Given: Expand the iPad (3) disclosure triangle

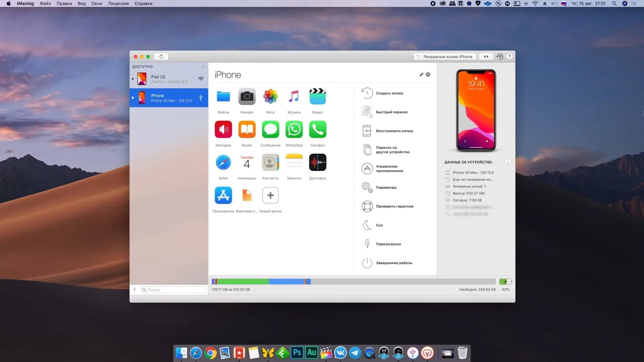Looking at the screenshot, I should coord(133,79).
